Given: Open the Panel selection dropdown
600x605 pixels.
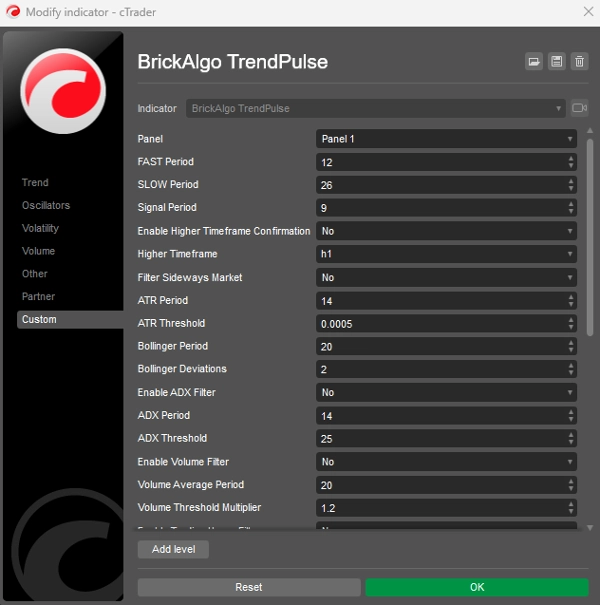Looking at the screenshot, I should tap(446, 139).
